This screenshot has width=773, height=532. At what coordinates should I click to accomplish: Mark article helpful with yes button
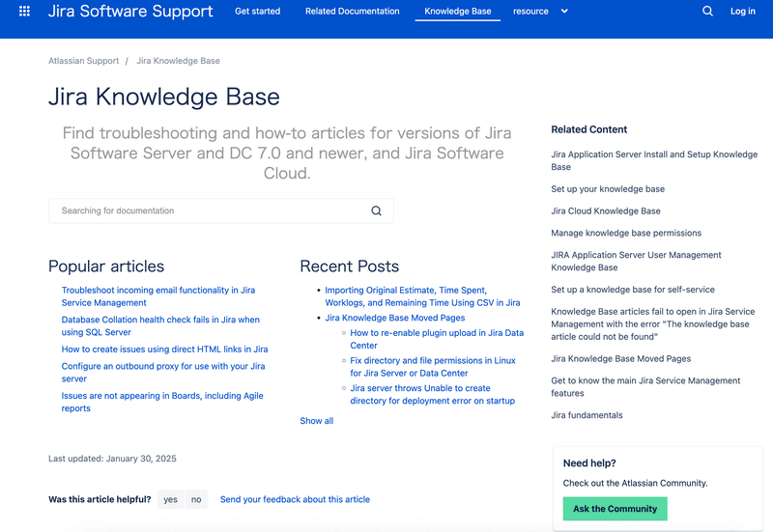(x=171, y=499)
